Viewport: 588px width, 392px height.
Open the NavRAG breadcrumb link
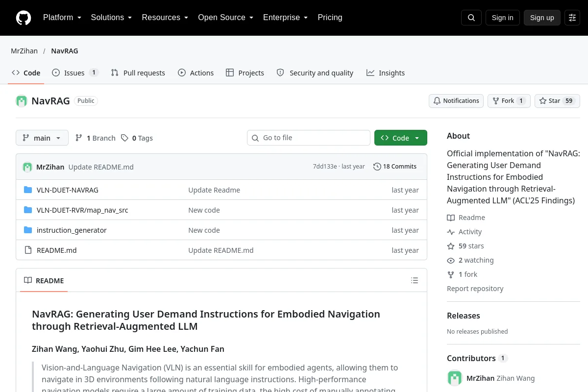tap(65, 51)
